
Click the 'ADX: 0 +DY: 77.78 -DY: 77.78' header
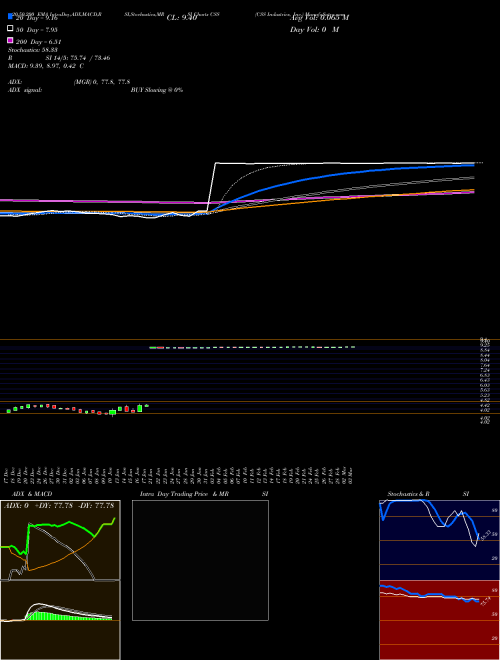click(x=61, y=506)
